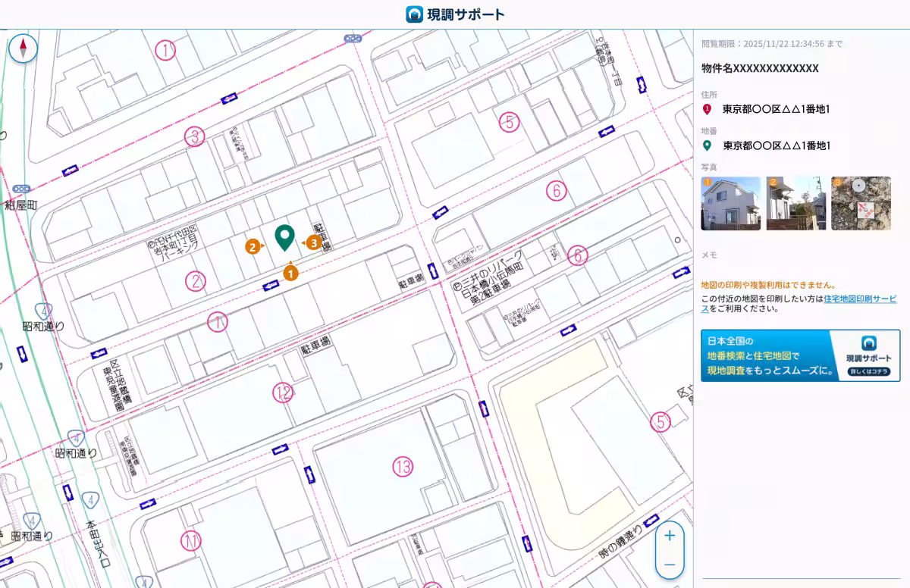Click the compass icon on the map
Viewport: 910px width, 588px height.
(x=24, y=48)
